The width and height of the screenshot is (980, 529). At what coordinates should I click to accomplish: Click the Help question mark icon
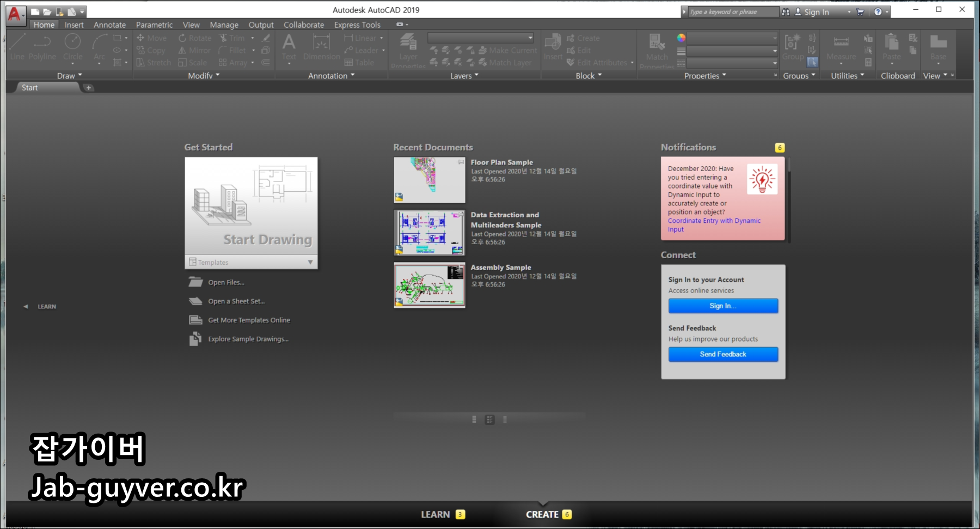(x=878, y=11)
